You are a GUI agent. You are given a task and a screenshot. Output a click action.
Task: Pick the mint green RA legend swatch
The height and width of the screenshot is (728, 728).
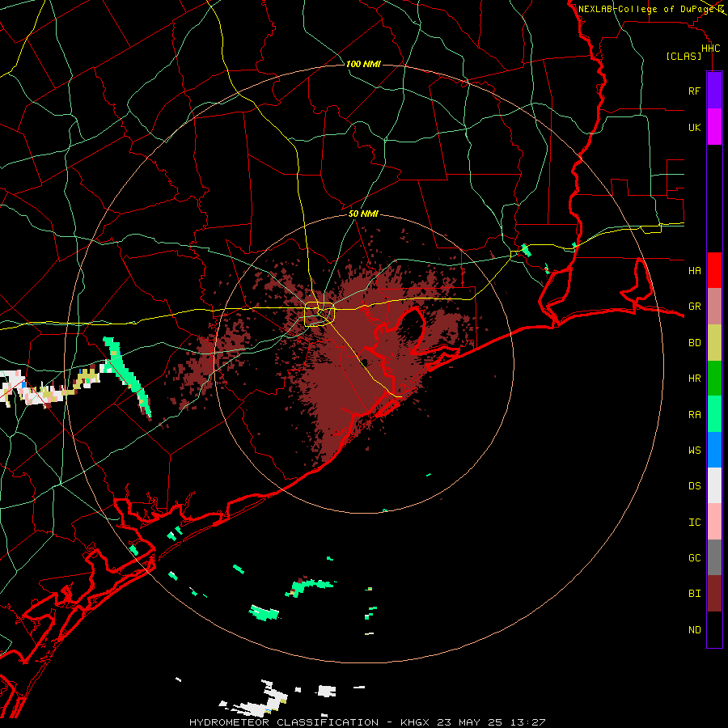[x=714, y=414]
